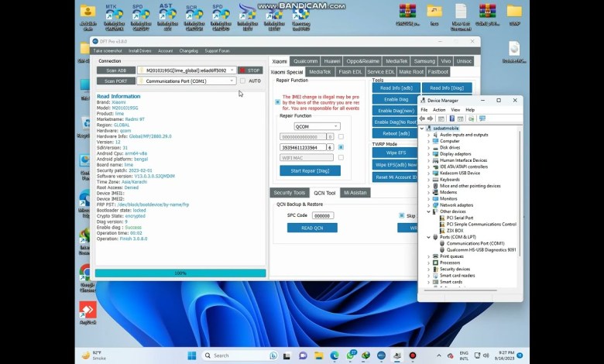Switch to Qualcomm tab
This screenshot has height=364, width=604.
pyautogui.click(x=305, y=61)
